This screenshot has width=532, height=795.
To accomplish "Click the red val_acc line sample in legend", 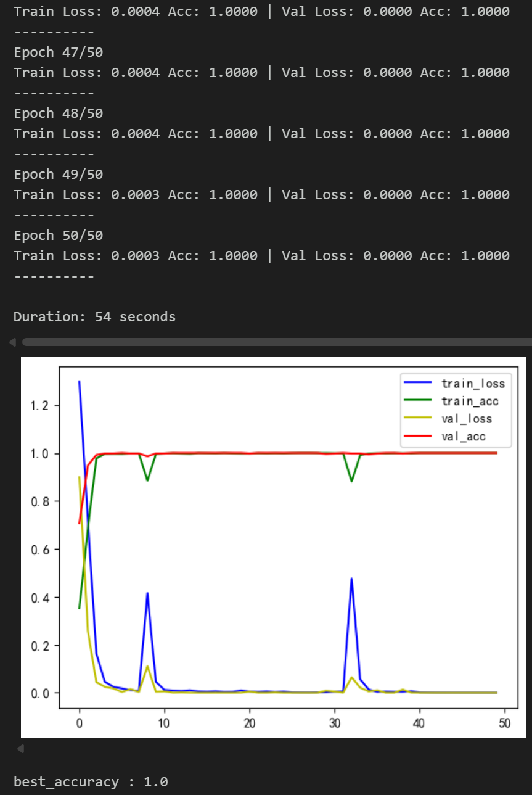I will pyautogui.click(x=418, y=437).
